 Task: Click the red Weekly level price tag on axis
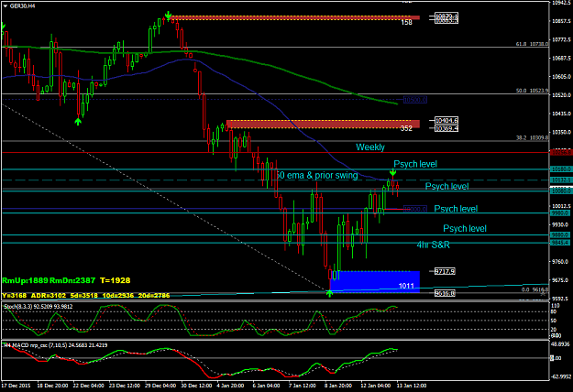(560, 152)
